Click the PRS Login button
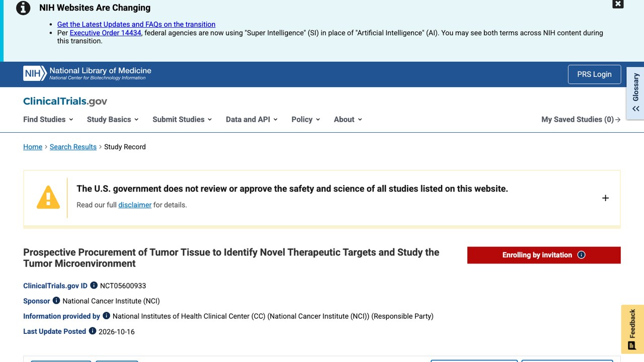The width and height of the screenshot is (644, 362). (x=594, y=74)
